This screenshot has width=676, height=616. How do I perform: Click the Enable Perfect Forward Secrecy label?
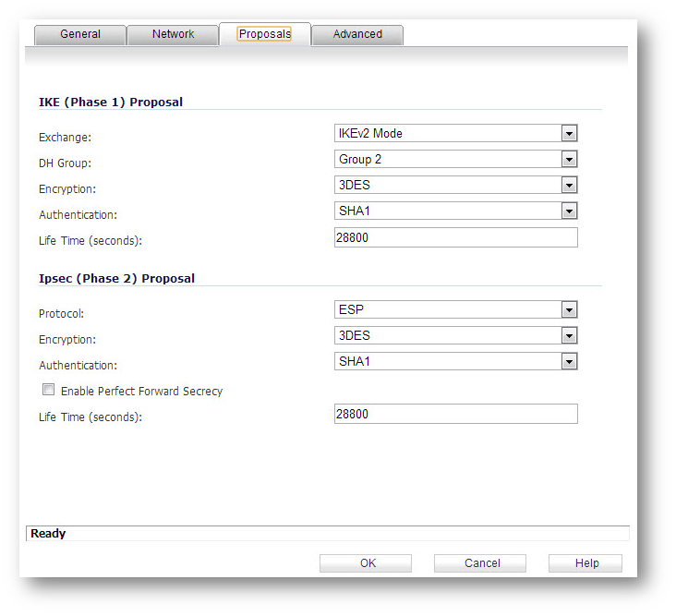[142, 391]
